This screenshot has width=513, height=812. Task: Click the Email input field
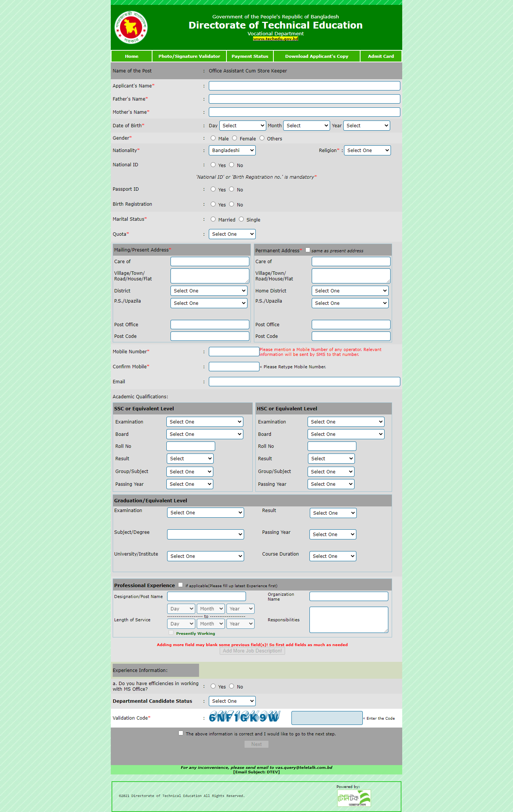305,382
